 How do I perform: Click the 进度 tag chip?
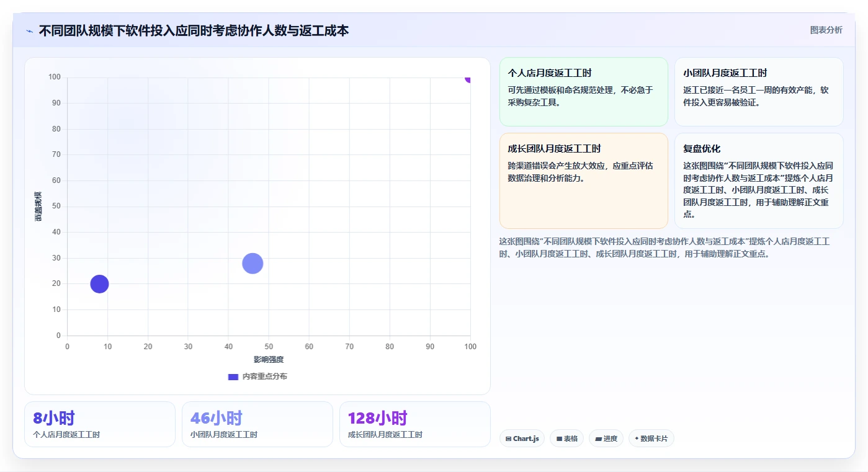pyautogui.click(x=606, y=439)
